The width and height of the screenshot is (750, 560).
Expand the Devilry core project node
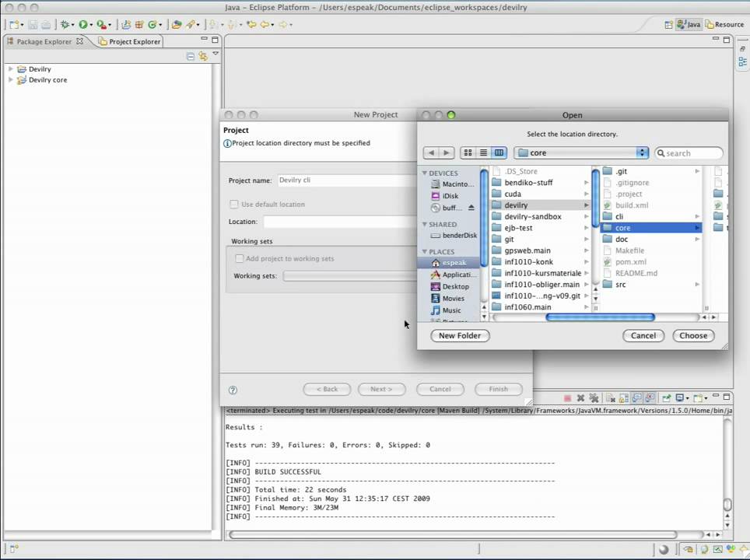click(x=11, y=80)
